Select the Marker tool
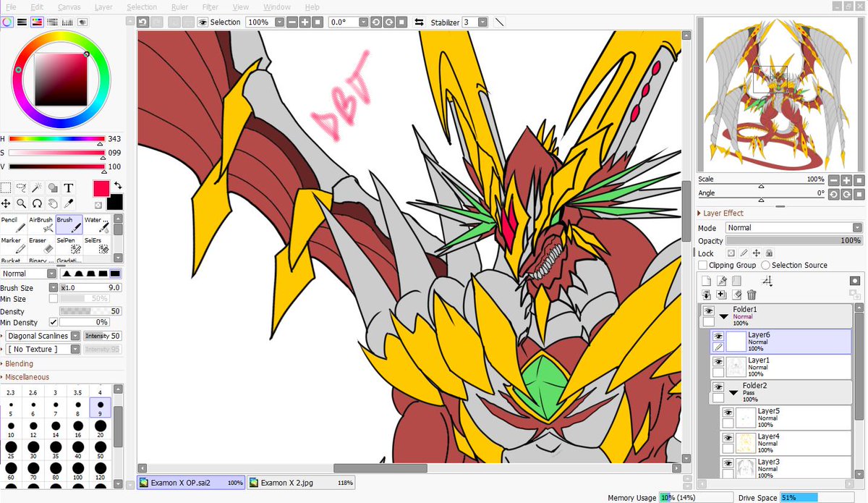Viewport: 868px width, 503px height. (x=14, y=245)
